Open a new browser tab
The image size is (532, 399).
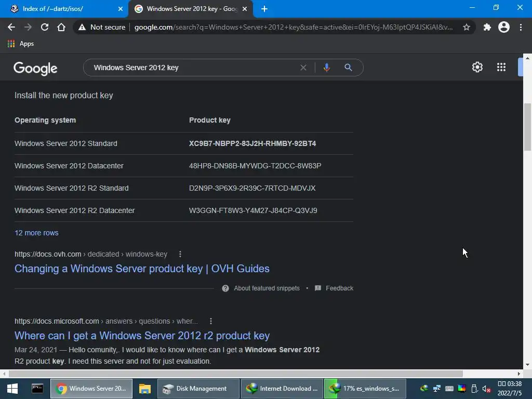[x=264, y=9]
